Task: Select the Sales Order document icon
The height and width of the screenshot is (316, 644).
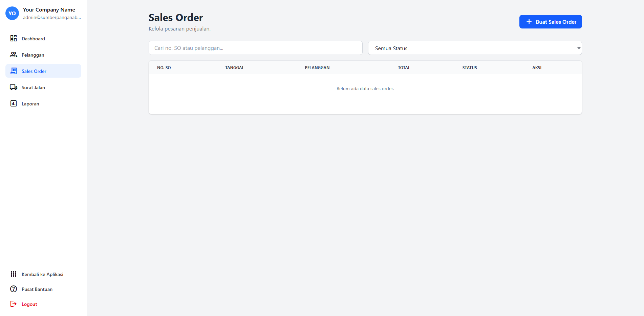Action: pyautogui.click(x=14, y=71)
